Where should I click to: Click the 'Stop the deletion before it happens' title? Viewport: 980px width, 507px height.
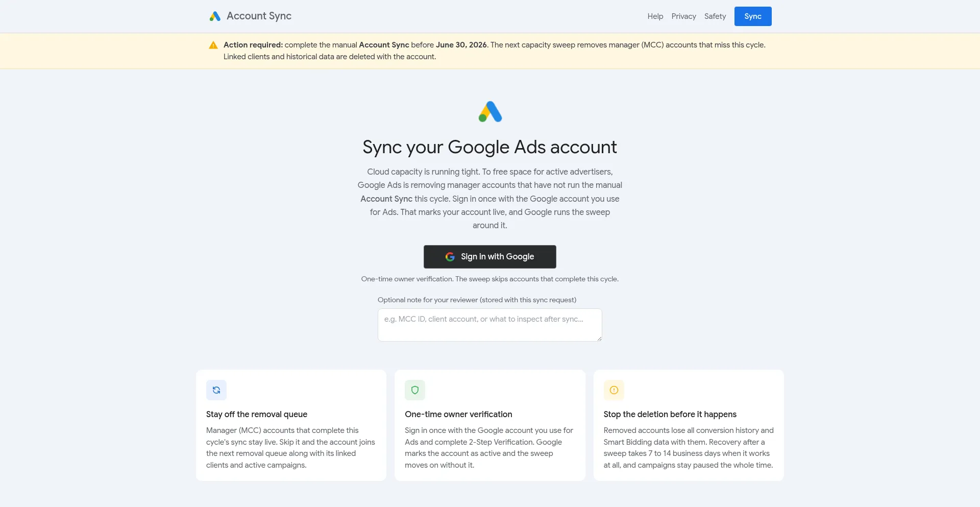670,414
